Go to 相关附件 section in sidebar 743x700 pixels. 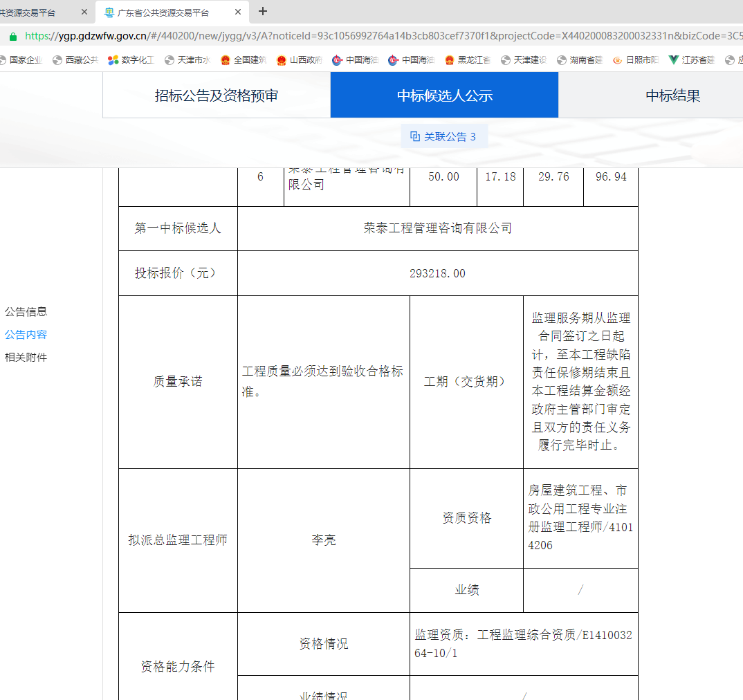[x=26, y=358]
